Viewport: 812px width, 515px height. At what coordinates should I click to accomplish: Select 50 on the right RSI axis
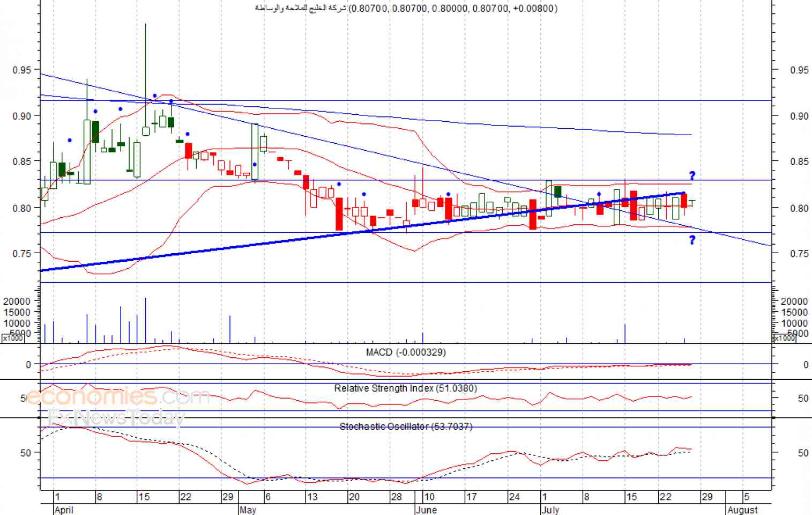point(803,399)
